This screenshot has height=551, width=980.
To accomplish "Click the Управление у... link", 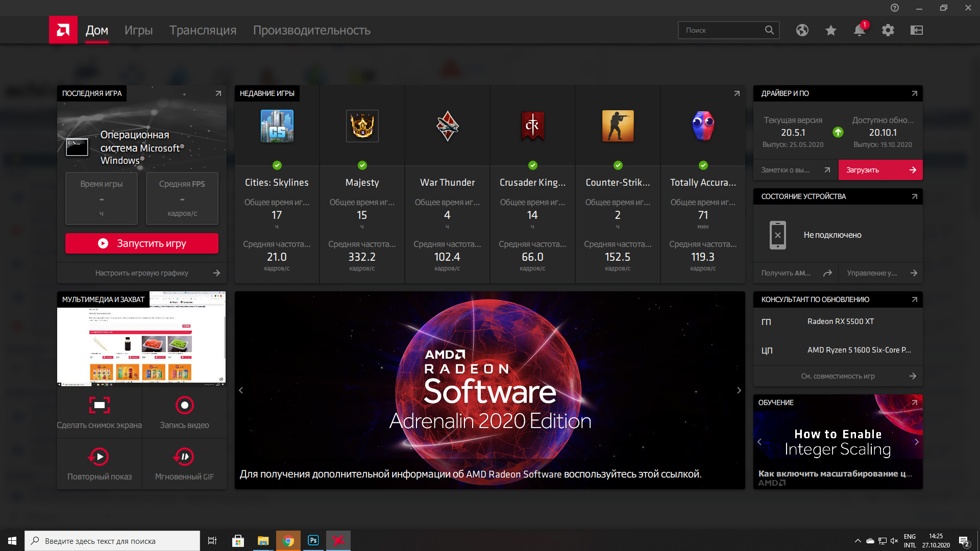I will point(880,273).
